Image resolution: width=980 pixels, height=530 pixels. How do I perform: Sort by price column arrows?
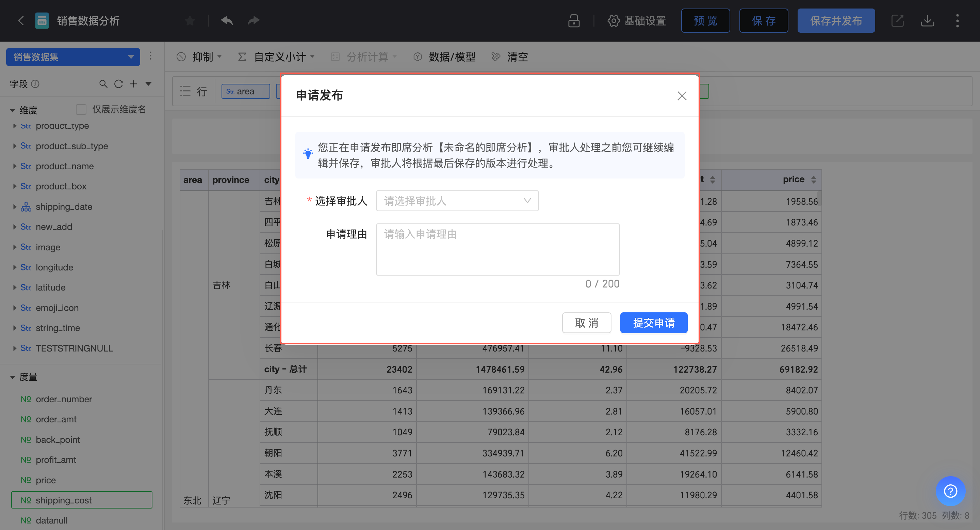click(813, 180)
